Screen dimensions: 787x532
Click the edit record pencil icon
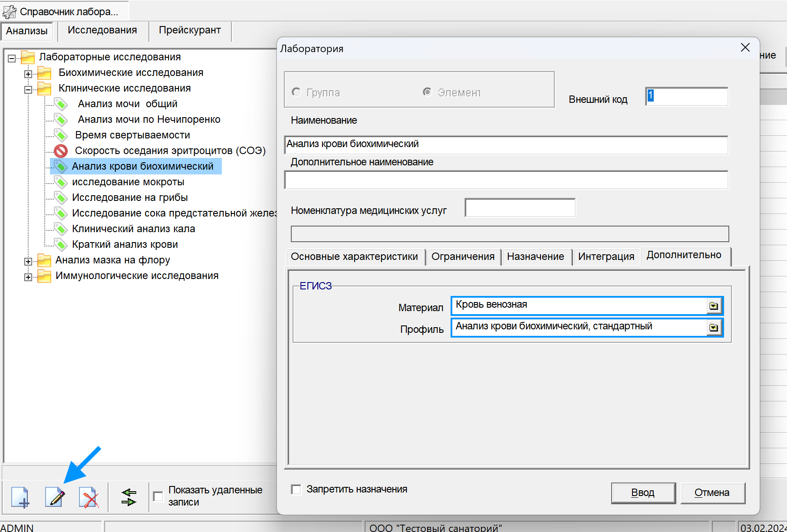[55, 497]
